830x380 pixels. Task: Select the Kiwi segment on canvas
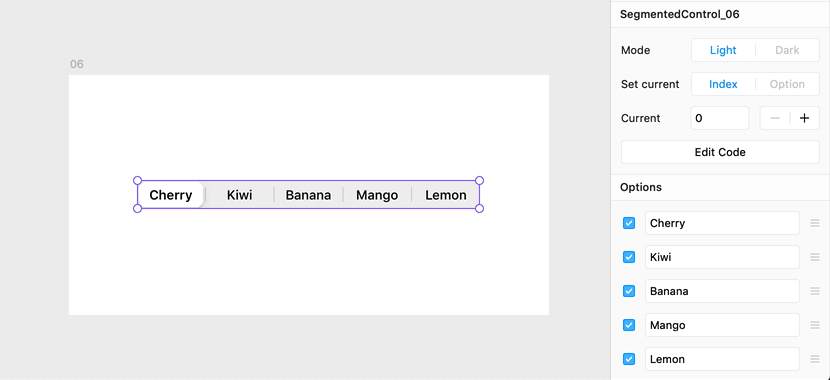pyautogui.click(x=239, y=195)
